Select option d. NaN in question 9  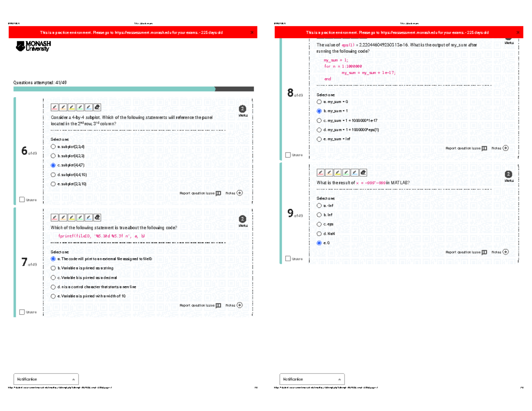coord(319,234)
